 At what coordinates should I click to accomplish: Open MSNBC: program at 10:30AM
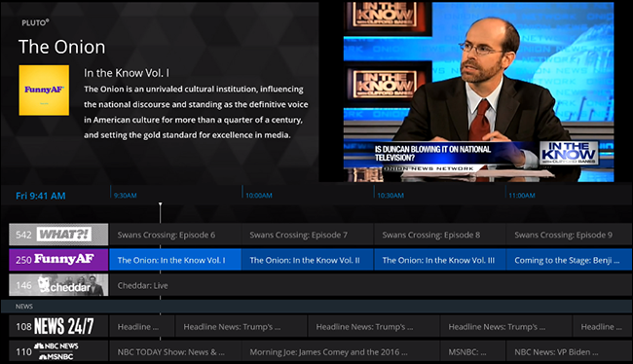[472, 351]
